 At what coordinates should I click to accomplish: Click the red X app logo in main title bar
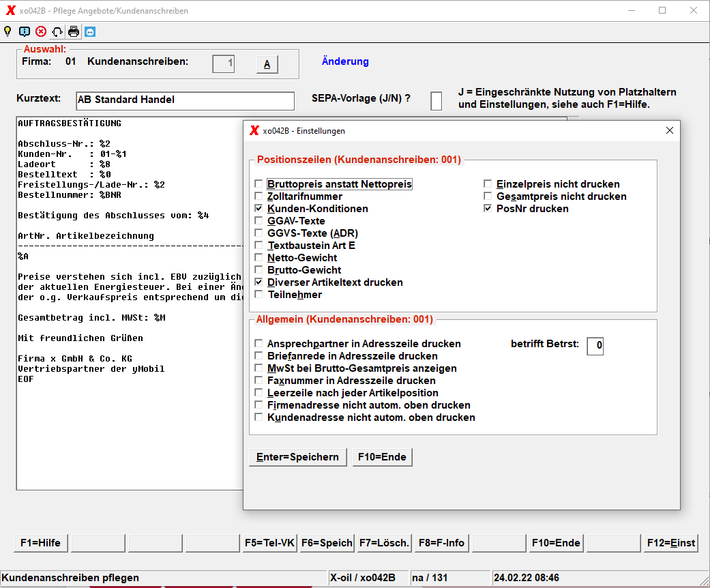[x=10, y=10]
